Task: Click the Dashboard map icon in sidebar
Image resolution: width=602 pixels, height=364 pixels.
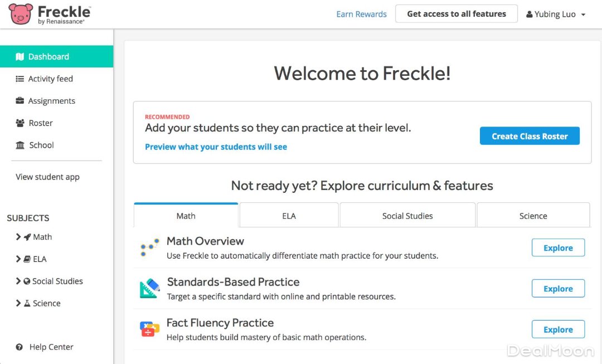Action: (x=20, y=57)
